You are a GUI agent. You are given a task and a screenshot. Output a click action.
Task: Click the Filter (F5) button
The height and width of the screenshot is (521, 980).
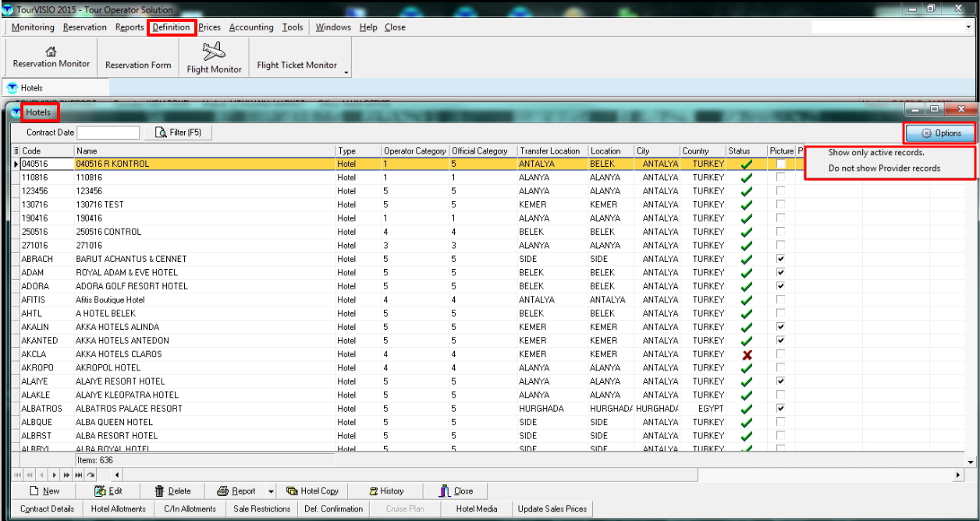click(179, 133)
